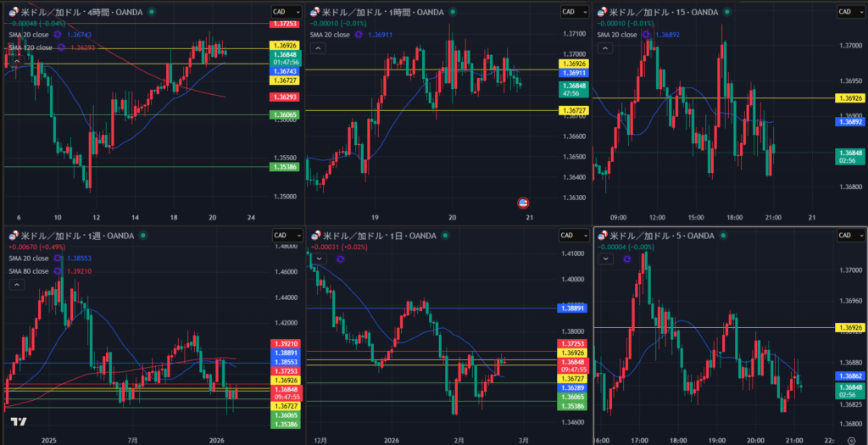Click the TradingView logo icon
The height and width of the screenshot is (445, 868).
18,421
